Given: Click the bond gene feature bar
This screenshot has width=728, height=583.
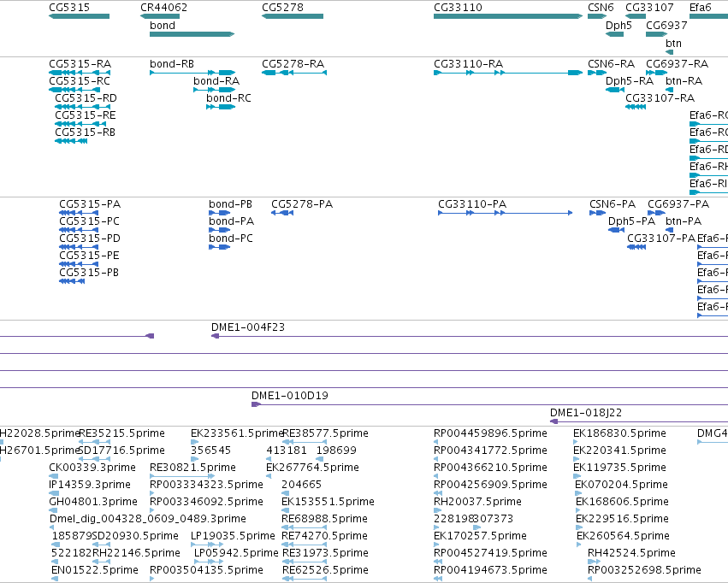Looking at the screenshot, I should [x=192, y=34].
